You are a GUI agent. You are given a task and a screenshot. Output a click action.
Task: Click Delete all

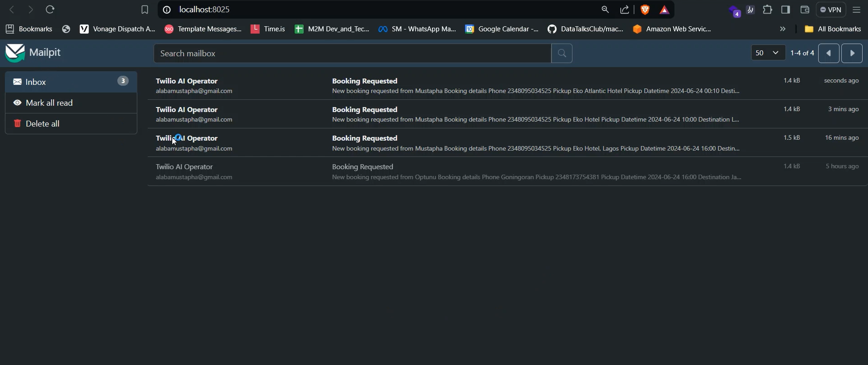click(x=71, y=123)
